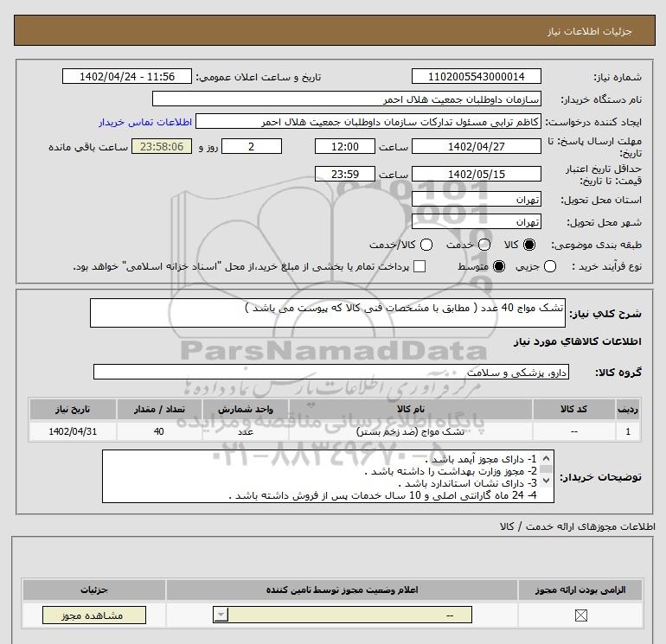Click ردیف column header

click(627, 409)
